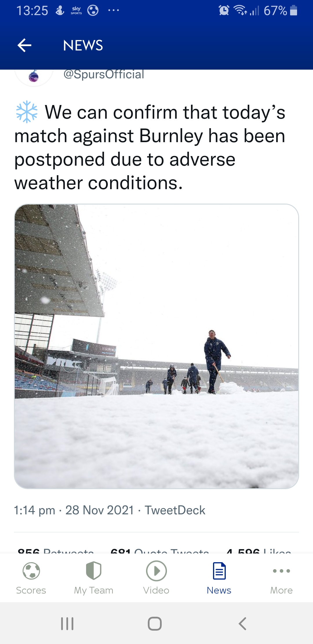Tap the tweet timestamp 1:14 pm 28 Nov 2021
The width and height of the screenshot is (313, 644).
tap(74, 510)
